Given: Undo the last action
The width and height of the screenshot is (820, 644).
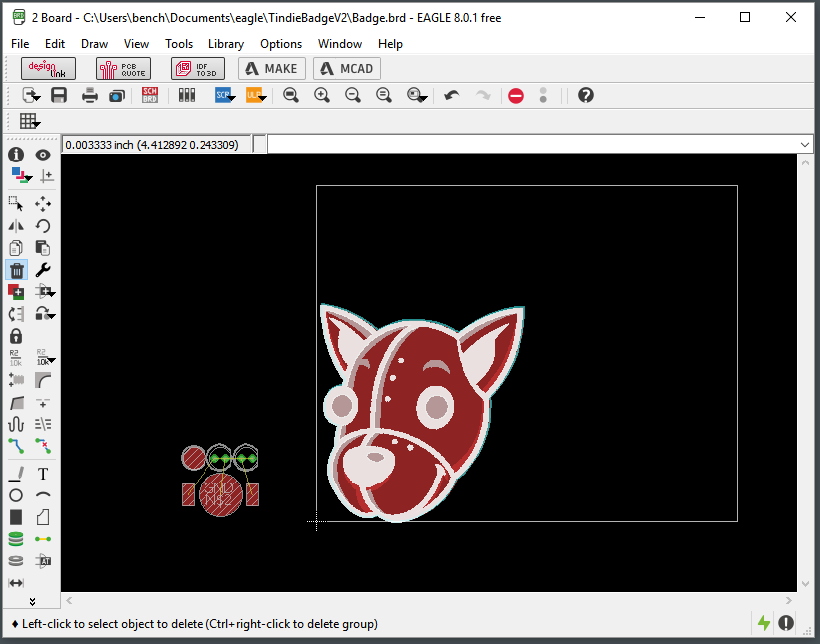Looking at the screenshot, I should tap(451, 94).
